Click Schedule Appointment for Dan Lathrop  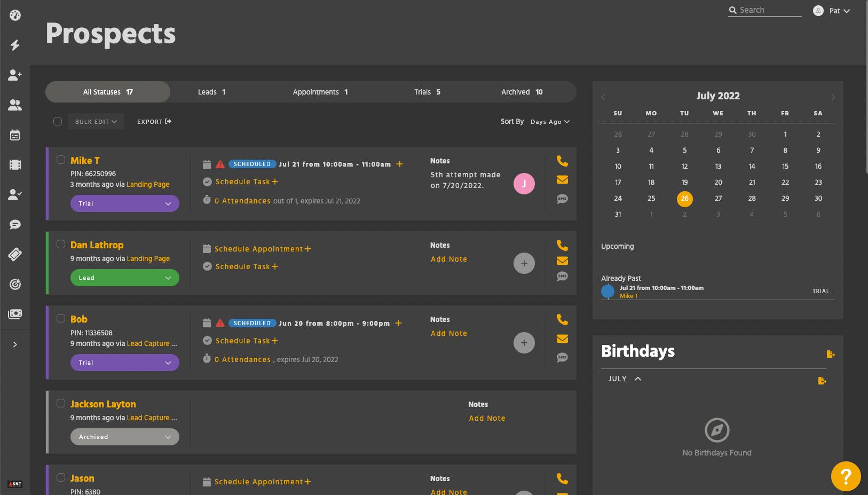(x=263, y=249)
